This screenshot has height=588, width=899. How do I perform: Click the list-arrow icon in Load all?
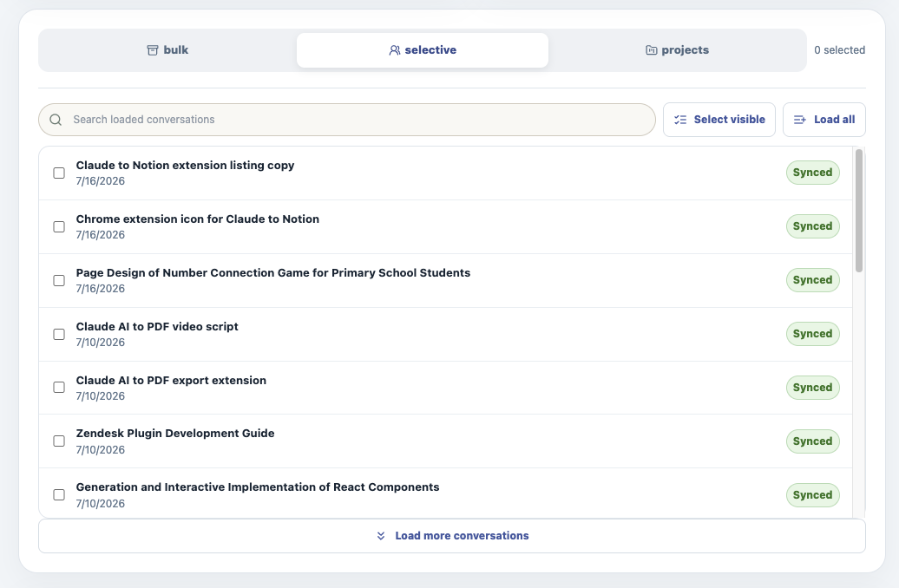pyautogui.click(x=800, y=120)
